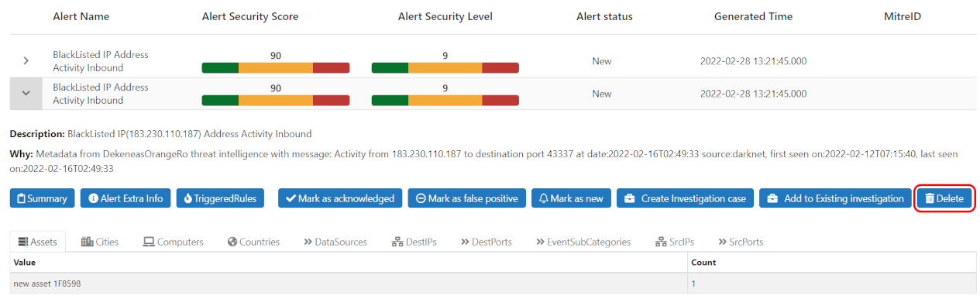Collapse the second BlackListed IP alert row
The height and width of the screenshot is (299, 980).
point(26,93)
